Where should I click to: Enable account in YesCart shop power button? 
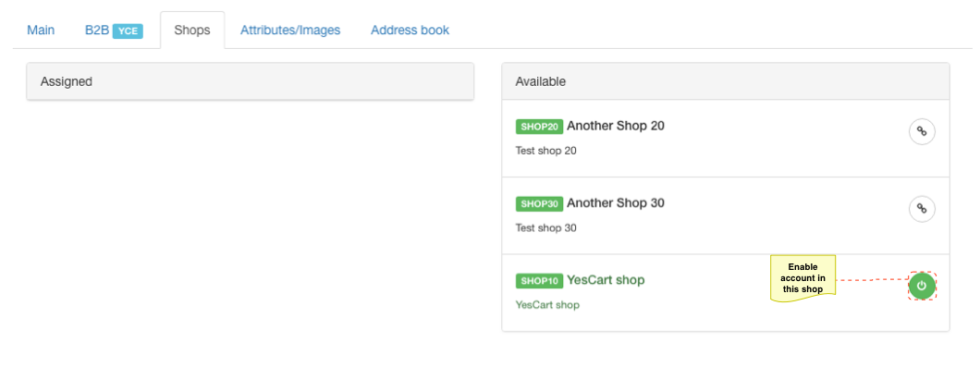(921, 286)
